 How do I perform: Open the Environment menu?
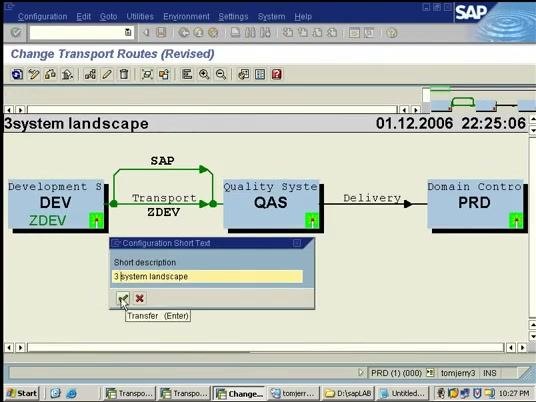coord(186,16)
